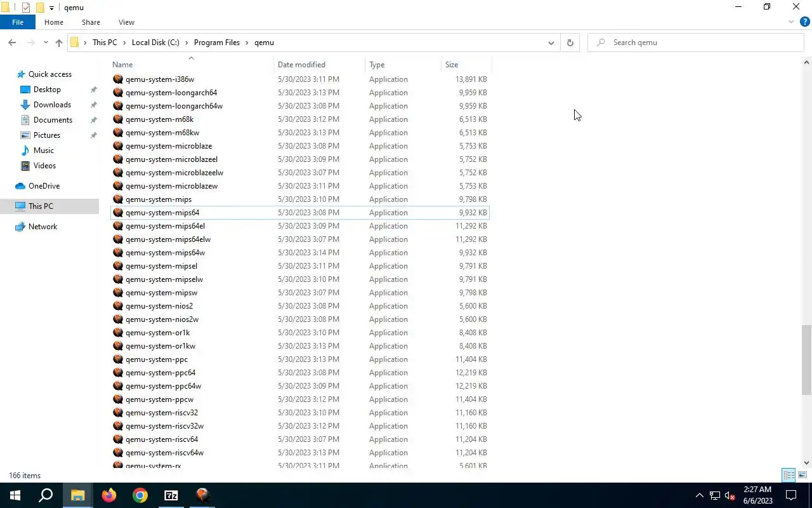Select the qemu-system-mipsel file name
This screenshot has height=508, width=812.
click(161, 266)
